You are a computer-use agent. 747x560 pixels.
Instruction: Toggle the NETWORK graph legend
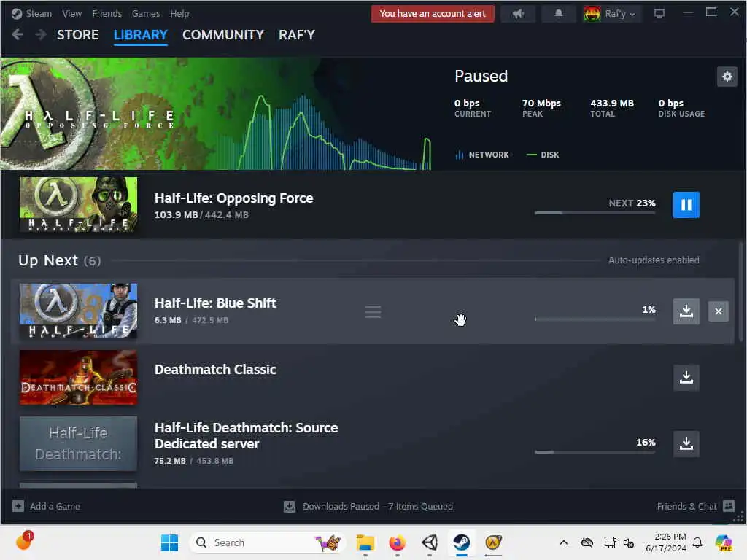[482, 155]
